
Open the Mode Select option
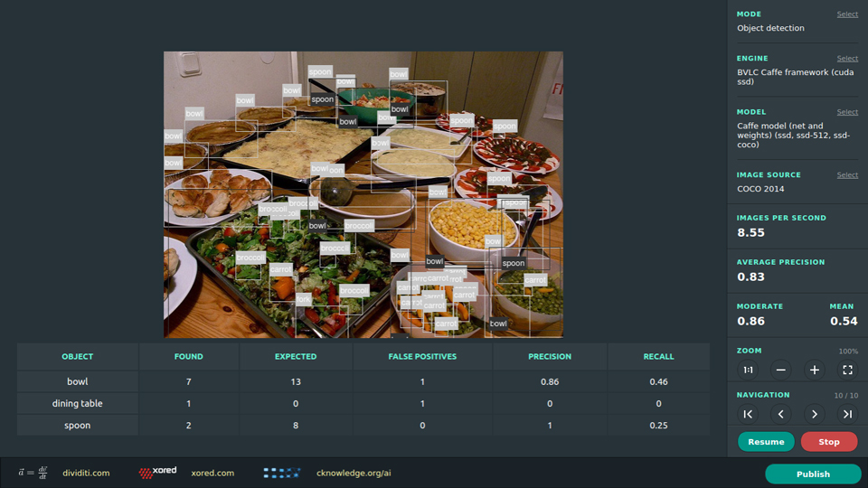pos(847,14)
